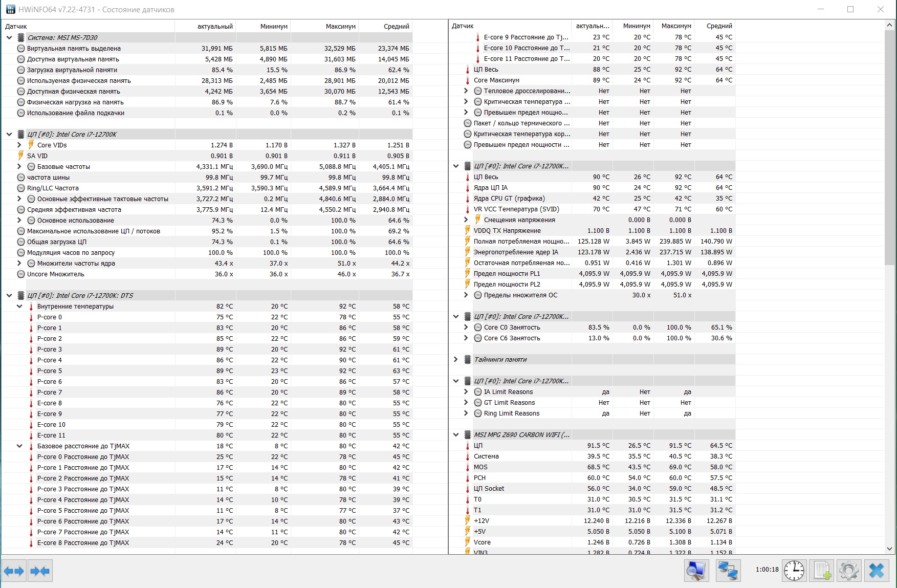Click the right pane vertical scrollbar thumb
Image resolution: width=897 pixels, height=588 pixels.
(x=890, y=147)
